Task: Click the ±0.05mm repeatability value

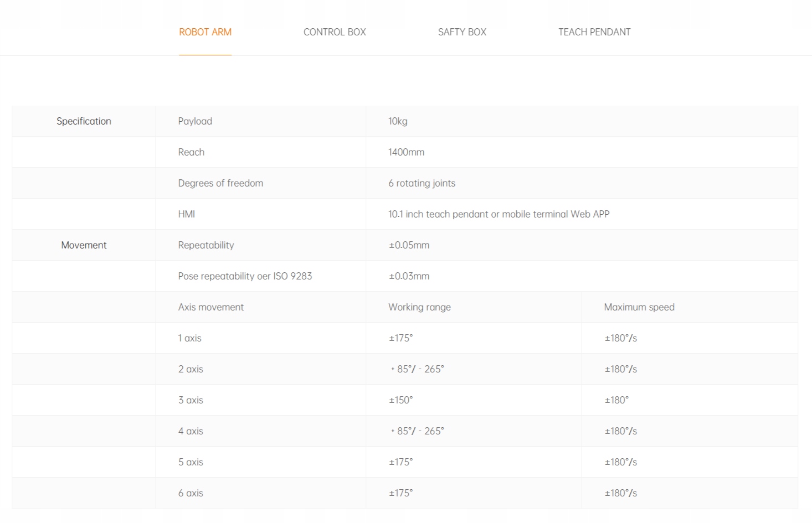Action: click(409, 245)
